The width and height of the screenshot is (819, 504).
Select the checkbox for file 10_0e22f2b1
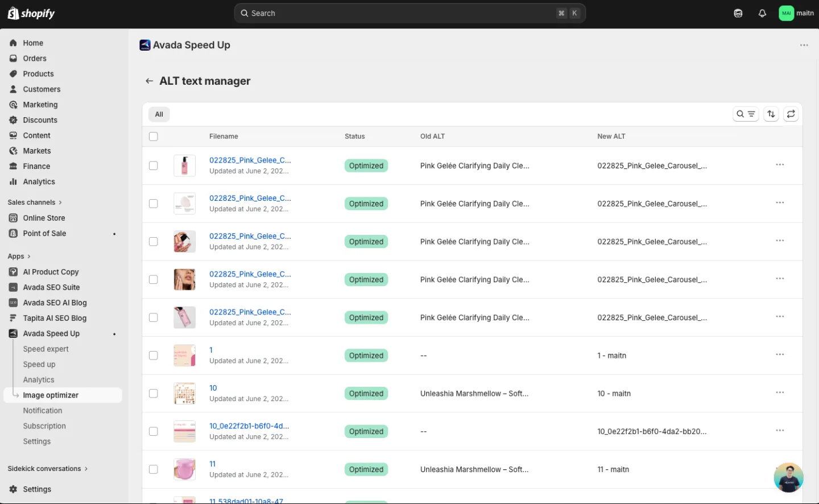coord(154,431)
